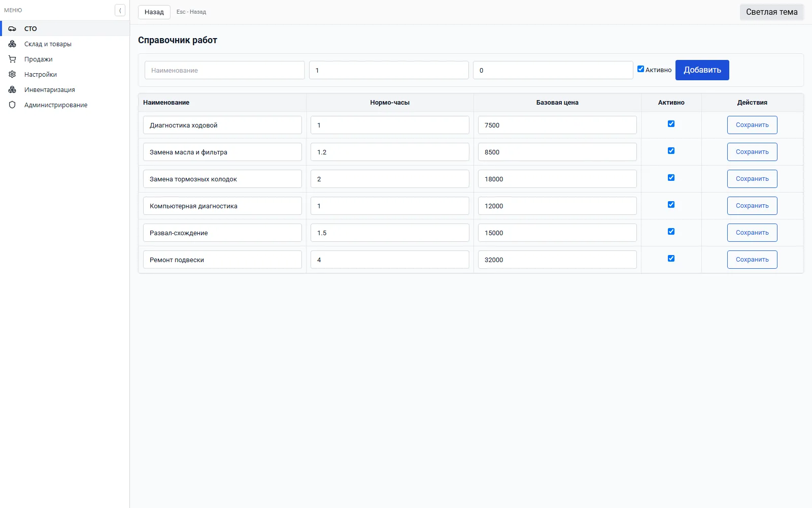This screenshot has width=812, height=508.
Task: Uncheck Активно for Развал-схождение
Action: (671, 232)
